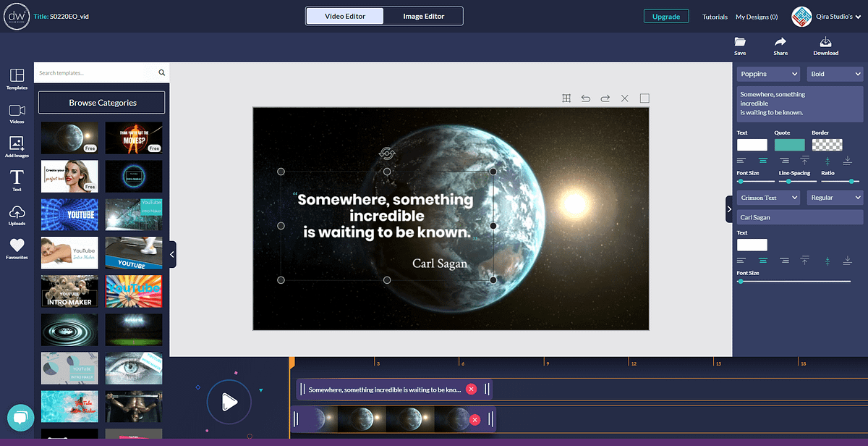
Task: Open the Tutorials menu item
Action: pos(715,17)
